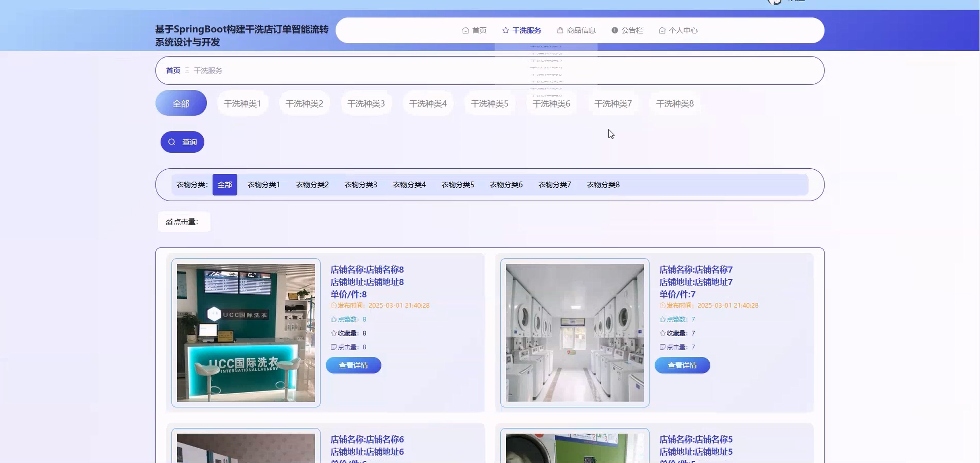Click 查看详情 for 店铺名称7

(x=682, y=365)
